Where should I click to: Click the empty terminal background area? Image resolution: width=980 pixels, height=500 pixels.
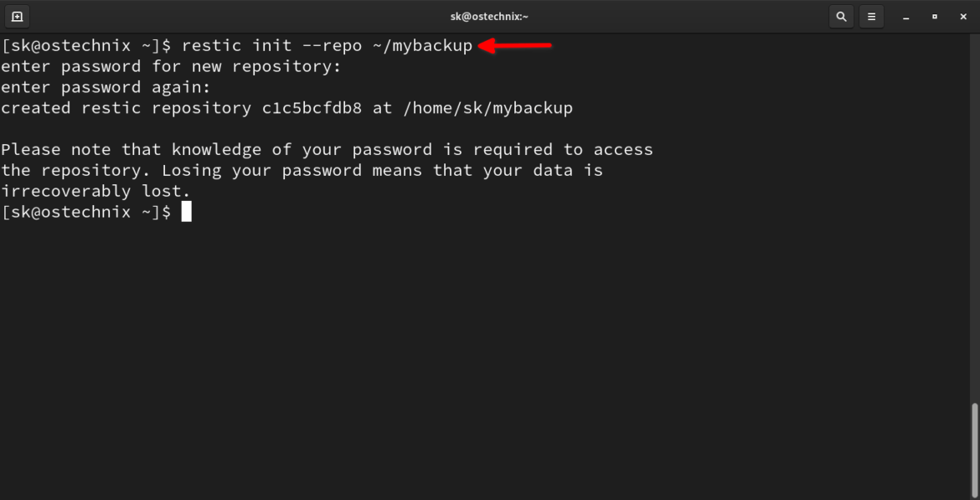tap(490, 352)
